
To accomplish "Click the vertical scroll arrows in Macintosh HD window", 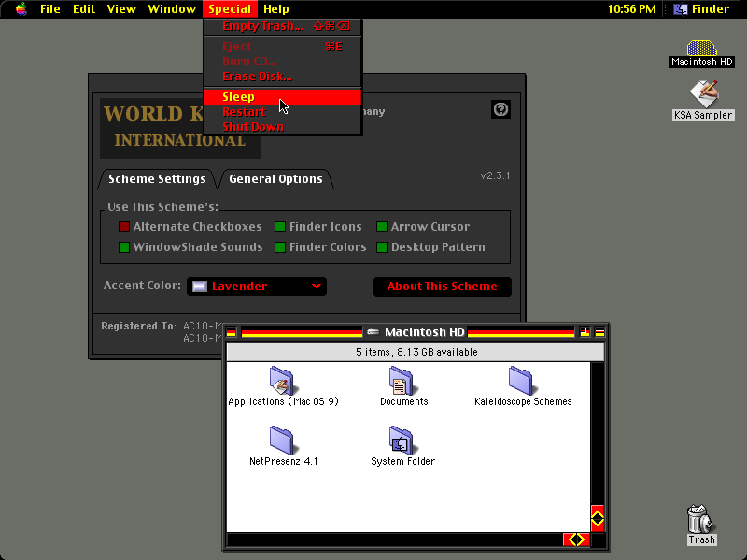I will [x=598, y=518].
